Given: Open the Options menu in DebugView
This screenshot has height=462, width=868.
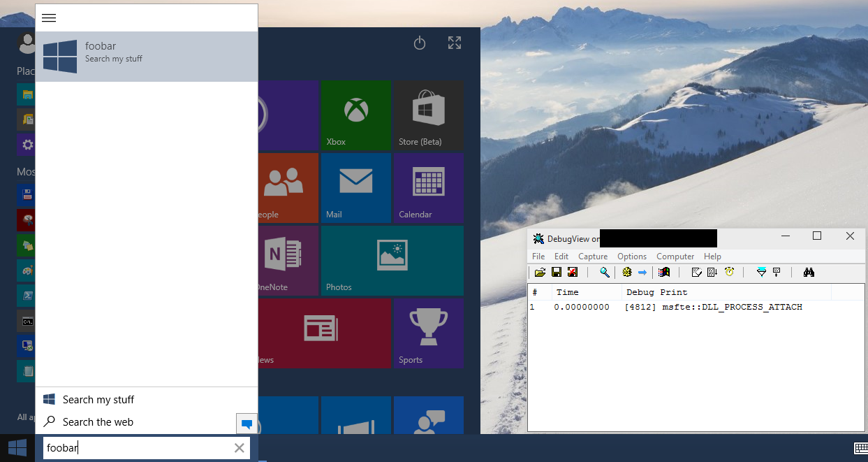Looking at the screenshot, I should pos(631,257).
